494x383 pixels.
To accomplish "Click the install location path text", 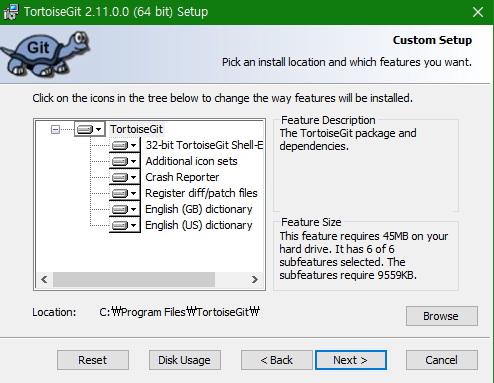I will coord(179,312).
